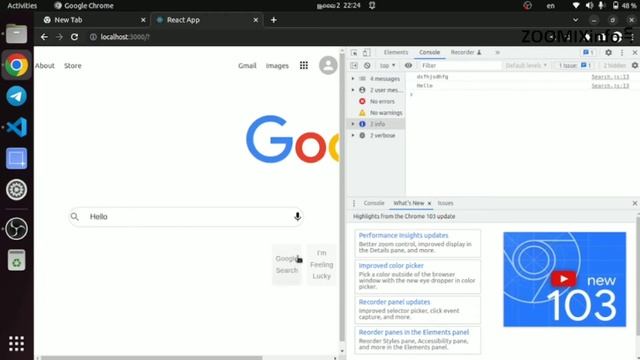
Task: Reload the page with refresh icon
Action: click(74, 37)
